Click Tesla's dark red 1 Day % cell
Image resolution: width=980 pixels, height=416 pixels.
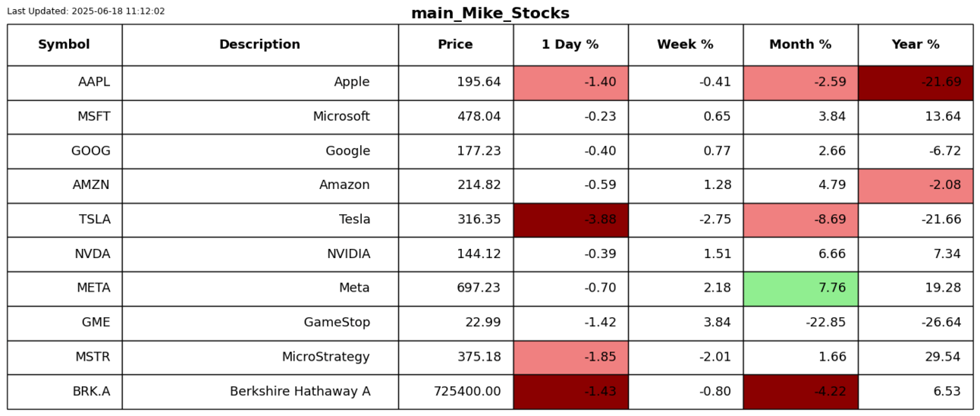coord(570,220)
